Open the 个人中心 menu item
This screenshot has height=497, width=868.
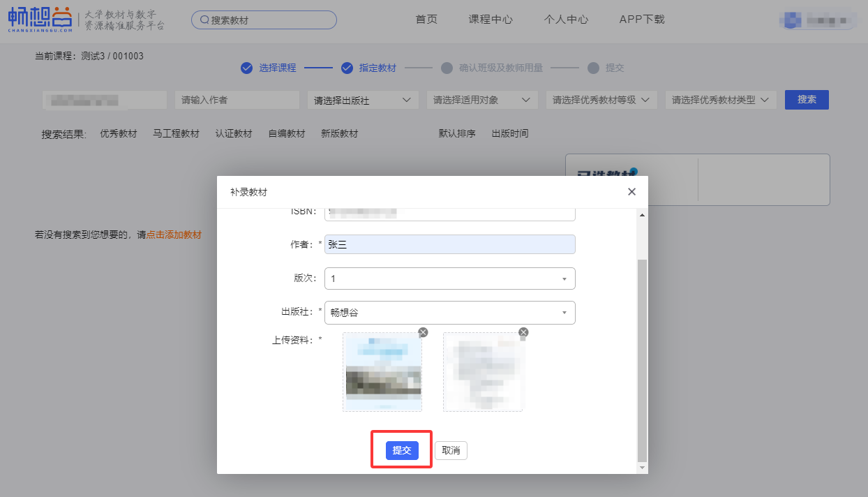pos(566,20)
